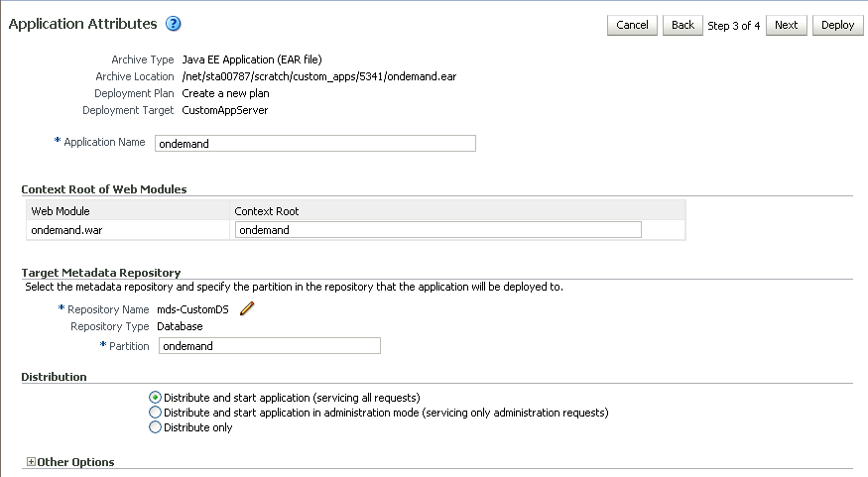Open the Application Attributes help icon
This screenshot has width=868, height=477.
click(173, 24)
